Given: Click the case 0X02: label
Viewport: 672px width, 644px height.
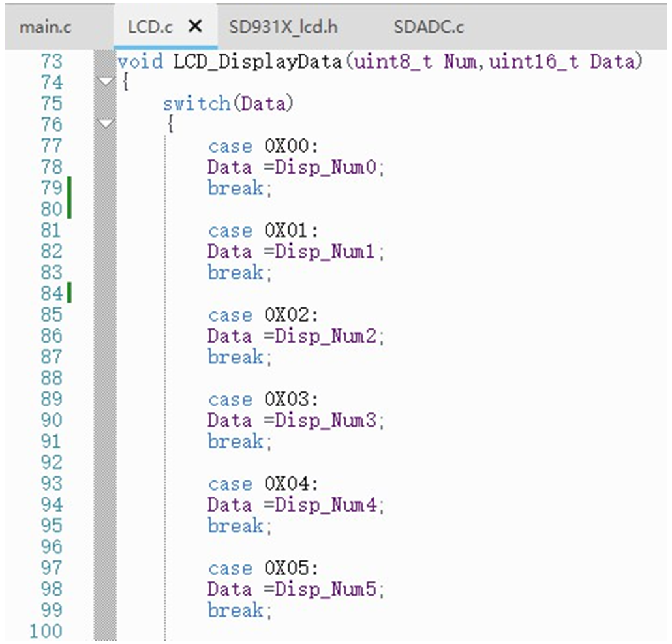Looking at the screenshot, I should coord(263,315).
